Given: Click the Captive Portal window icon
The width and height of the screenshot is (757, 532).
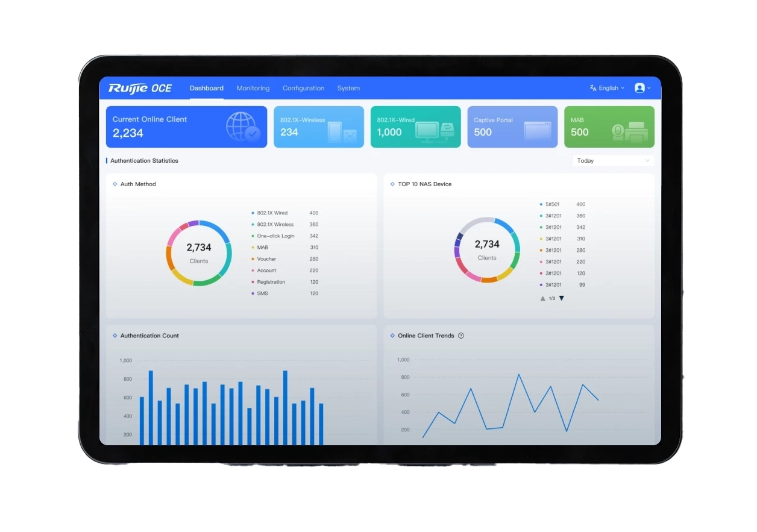Looking at the screenshot, I should coord(537,131).
